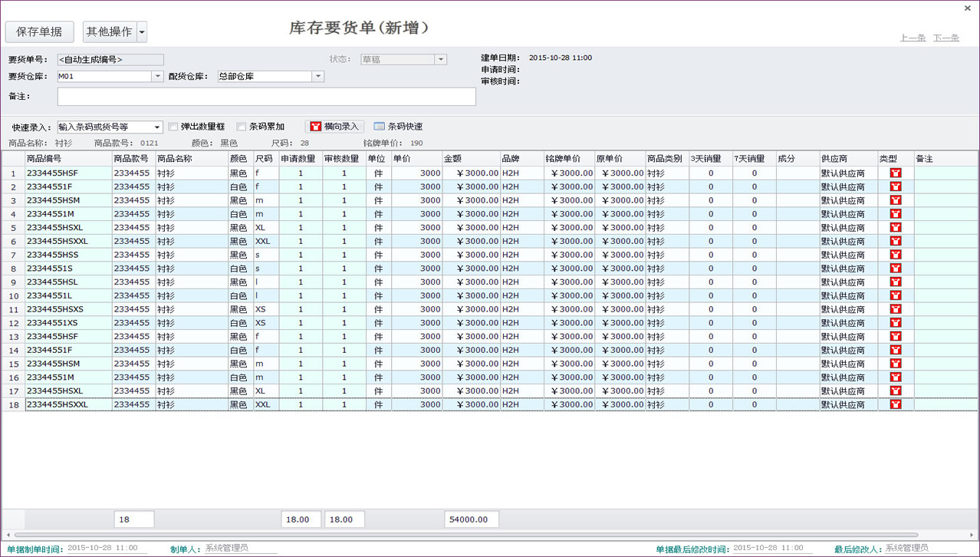The image size is (980, 557).
Task: Click the 金额 column header
Action: point(470,159)
